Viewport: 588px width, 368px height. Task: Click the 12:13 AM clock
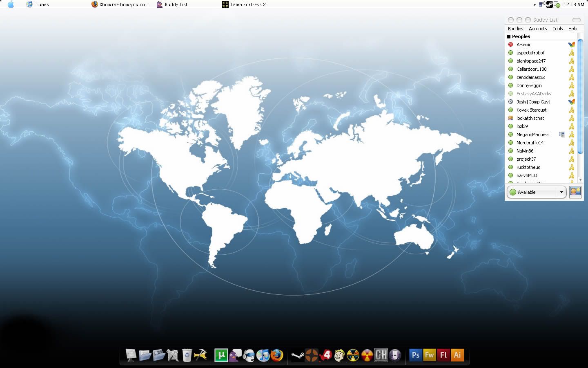(574, 4)
